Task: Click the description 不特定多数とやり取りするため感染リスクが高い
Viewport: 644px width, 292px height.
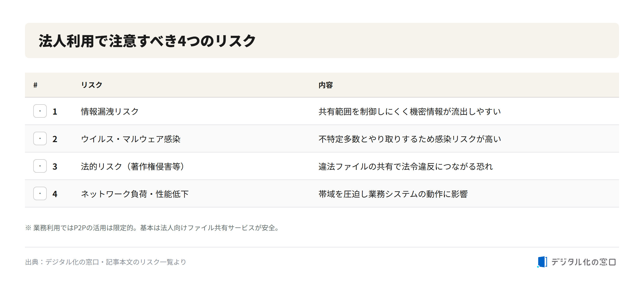Action: (x=410, y=139)
